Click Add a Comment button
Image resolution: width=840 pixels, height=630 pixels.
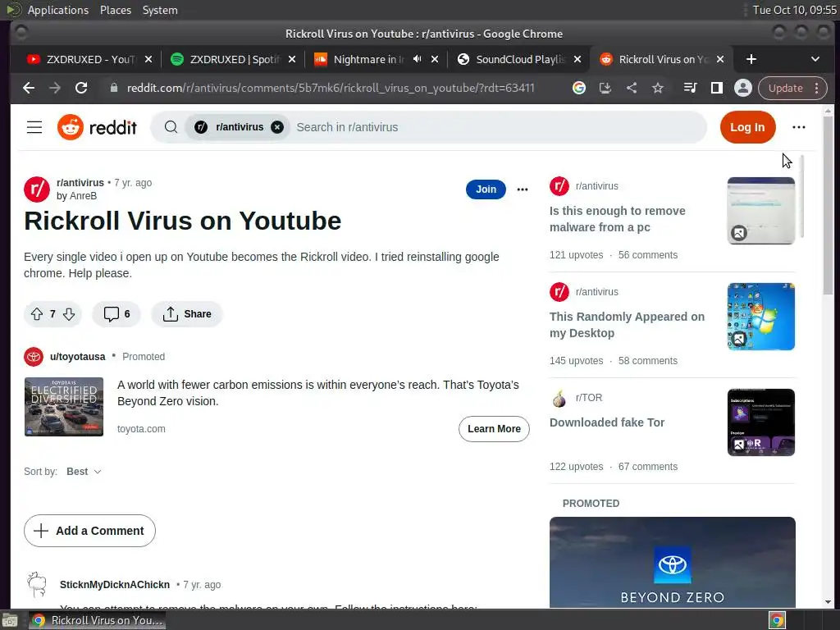pos(89,531)
